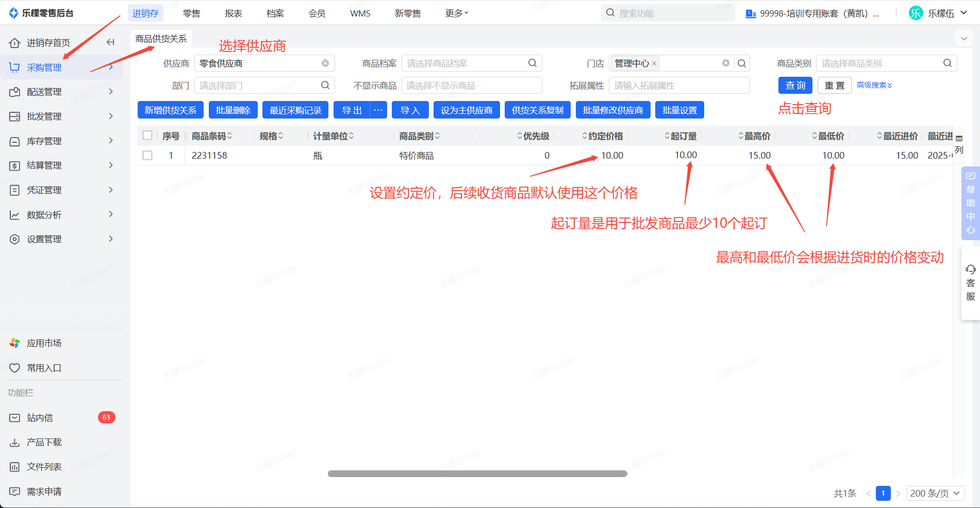The width and height of the screenshot is (980, 508).
Task: Click the 配送管理 icon
Action: click(15, 92)
